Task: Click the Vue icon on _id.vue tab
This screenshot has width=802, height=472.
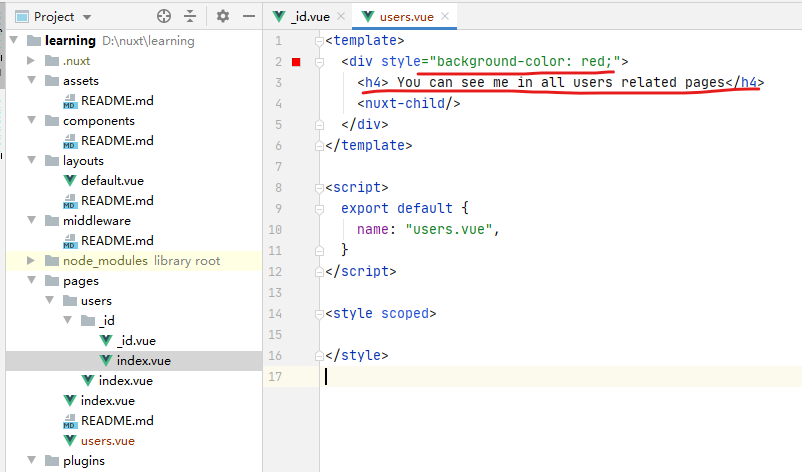Action: coord(279,17)
